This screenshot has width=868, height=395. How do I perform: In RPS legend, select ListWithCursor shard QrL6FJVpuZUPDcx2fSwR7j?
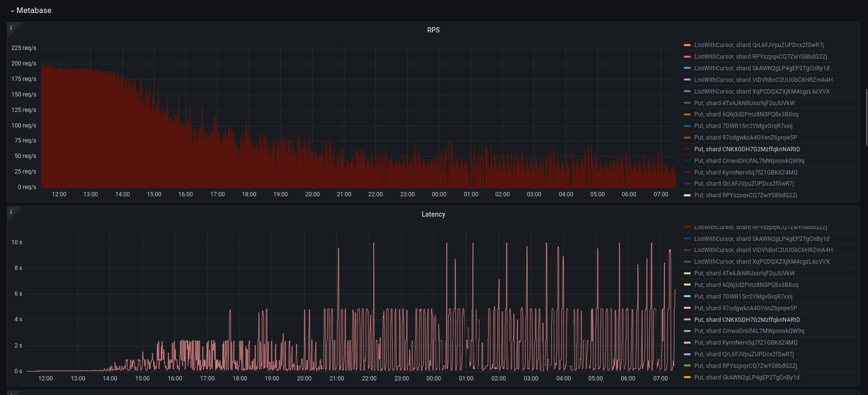pyautogui.click(x=758, y=45)
